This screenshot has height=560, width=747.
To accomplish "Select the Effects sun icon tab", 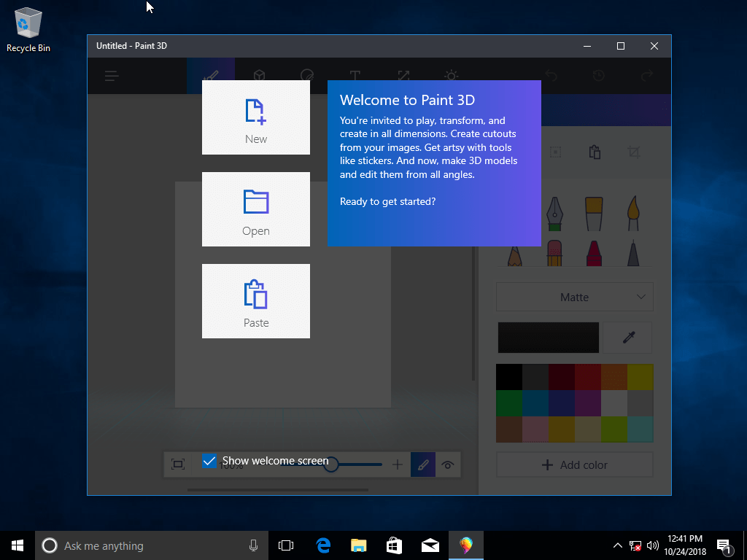I will 451,75.
